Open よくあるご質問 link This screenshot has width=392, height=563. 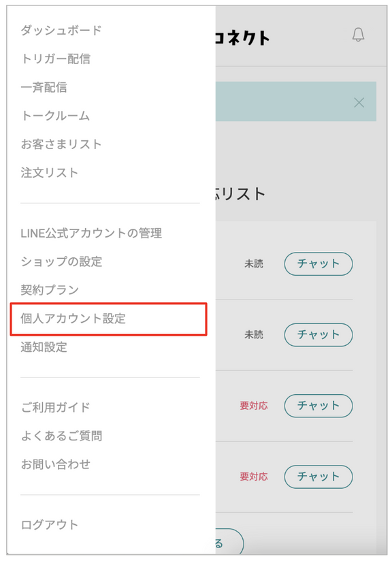click(x=61, y=436)
